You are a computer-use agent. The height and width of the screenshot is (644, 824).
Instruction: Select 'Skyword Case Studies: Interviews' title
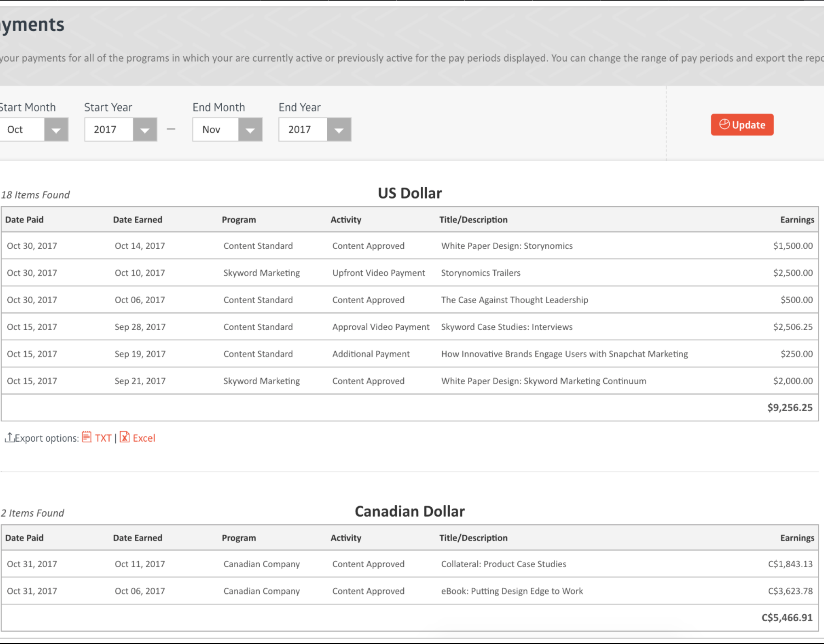(507, 327)
